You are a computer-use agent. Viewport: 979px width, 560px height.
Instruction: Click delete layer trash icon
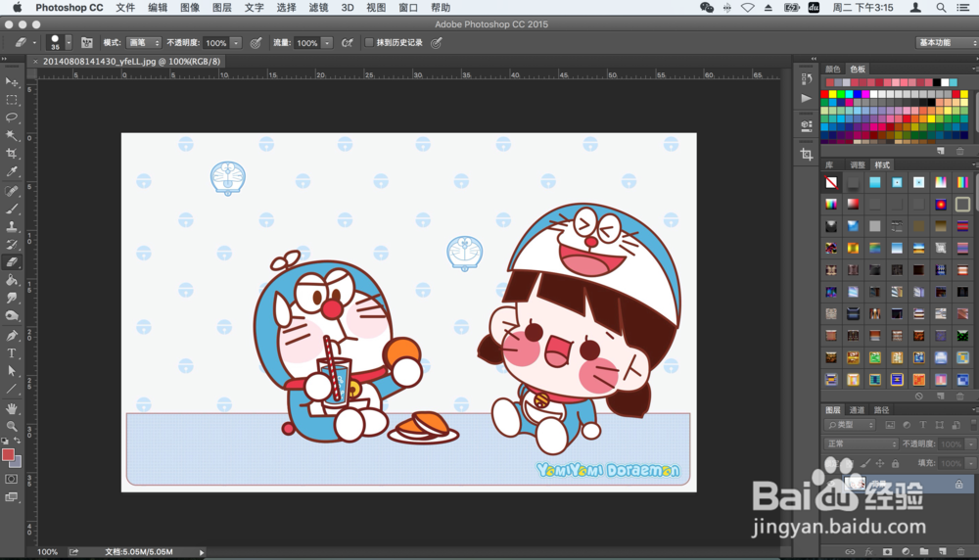(961, 552)
